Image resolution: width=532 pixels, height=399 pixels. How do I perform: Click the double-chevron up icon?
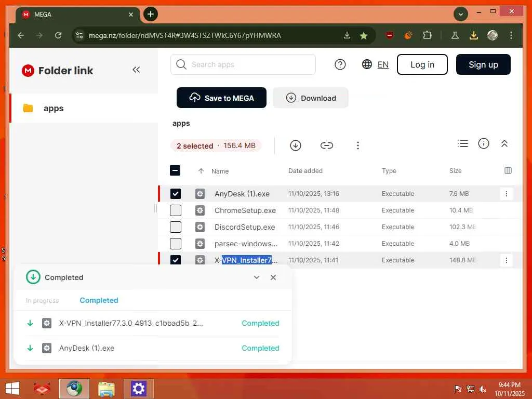coord(504,143)
